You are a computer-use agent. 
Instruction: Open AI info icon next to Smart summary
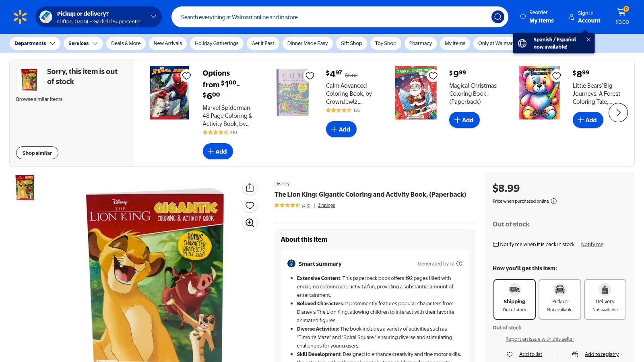tap(459, 263)
